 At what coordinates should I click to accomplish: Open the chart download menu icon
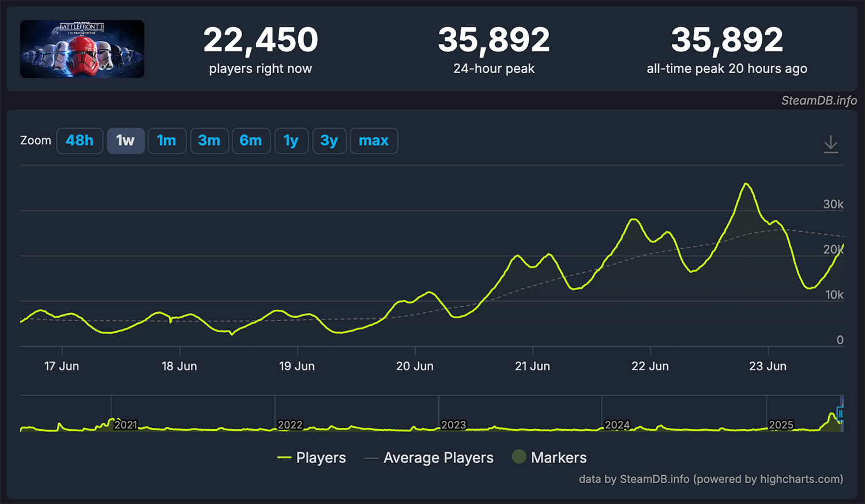tap(831, 144)
